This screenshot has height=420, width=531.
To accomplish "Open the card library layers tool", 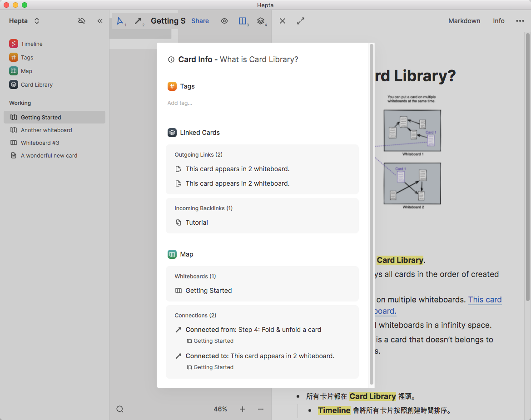I will [261, 21].
